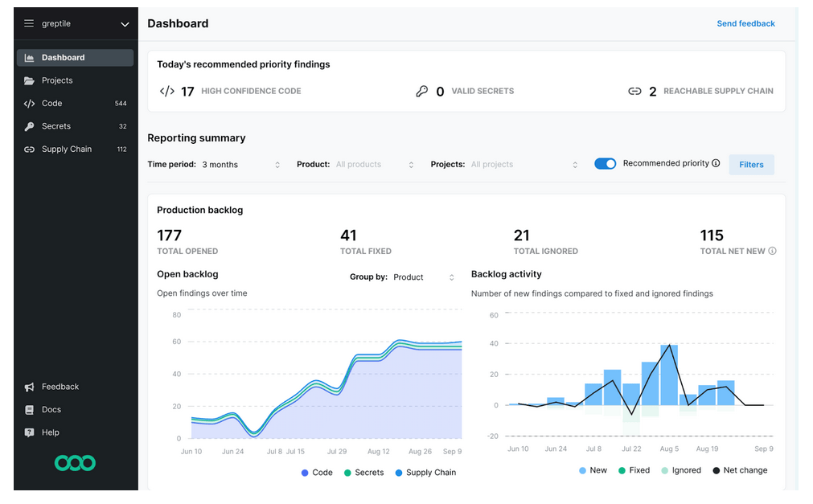Toggle New series in Backlog activity legend

[x=593, y=470]
